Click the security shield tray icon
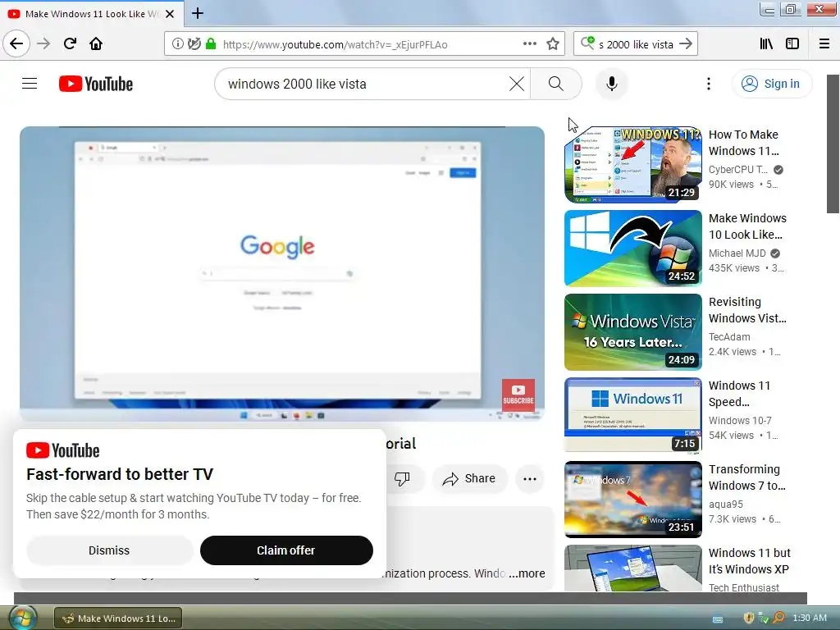 pos(749,619)
